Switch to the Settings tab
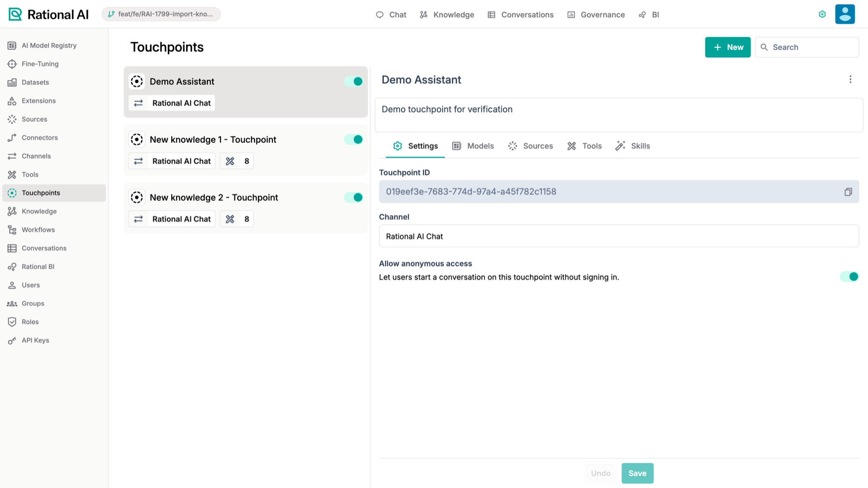 pyautogui.click(x=415, y=146)
